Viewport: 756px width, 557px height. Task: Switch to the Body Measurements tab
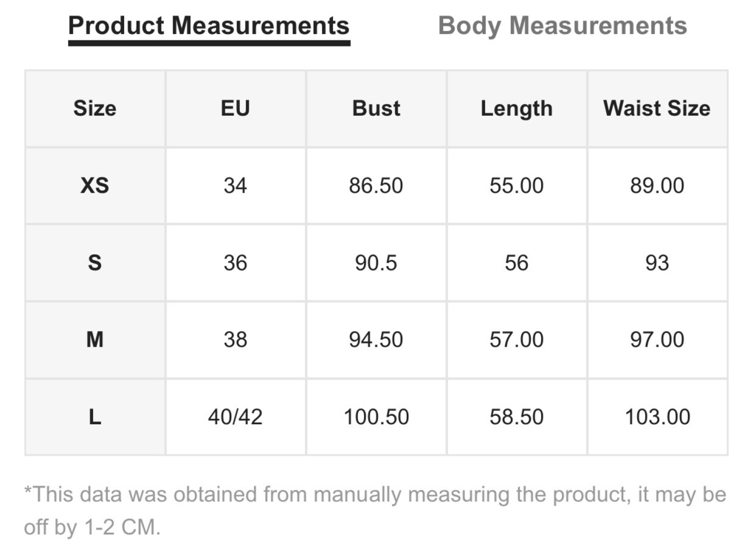point(562,26)
